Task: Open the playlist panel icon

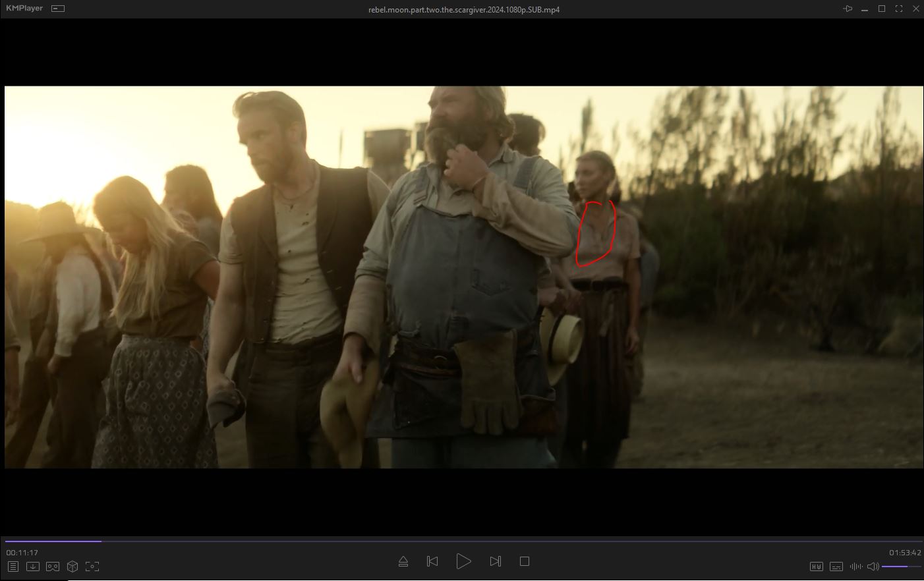Action: coord(13,567)
